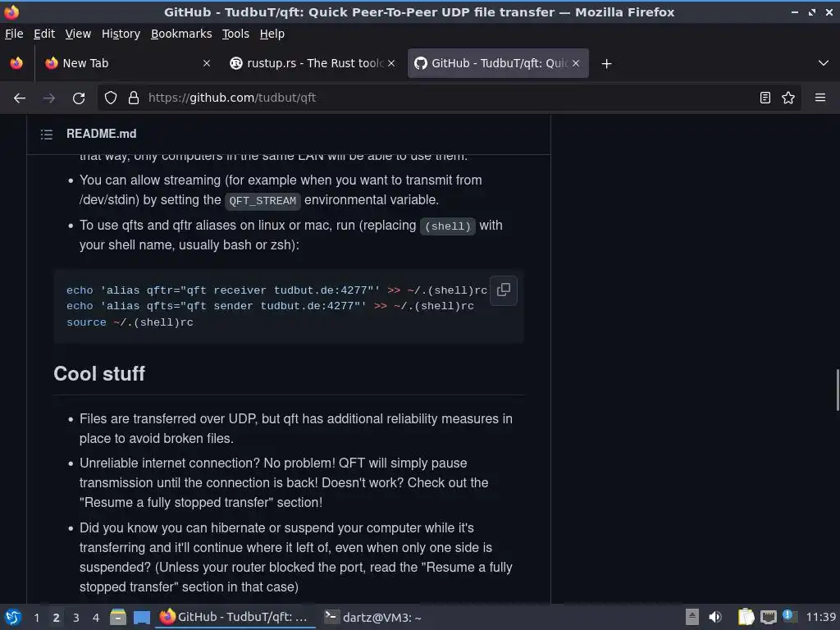The width and height of the screenshot is (840, 630).
Task: Open the Bookmarks menu
Action: [x=181, y=34]
